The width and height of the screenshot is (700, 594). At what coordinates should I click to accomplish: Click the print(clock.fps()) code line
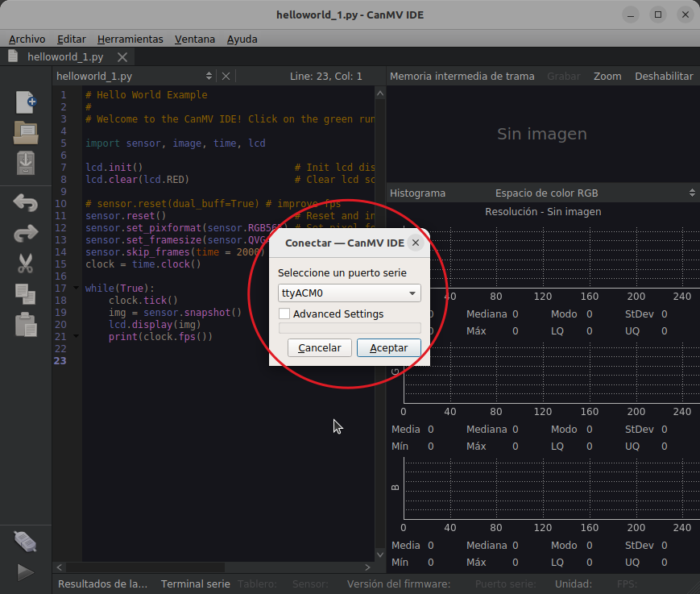[x=161, y=336]
